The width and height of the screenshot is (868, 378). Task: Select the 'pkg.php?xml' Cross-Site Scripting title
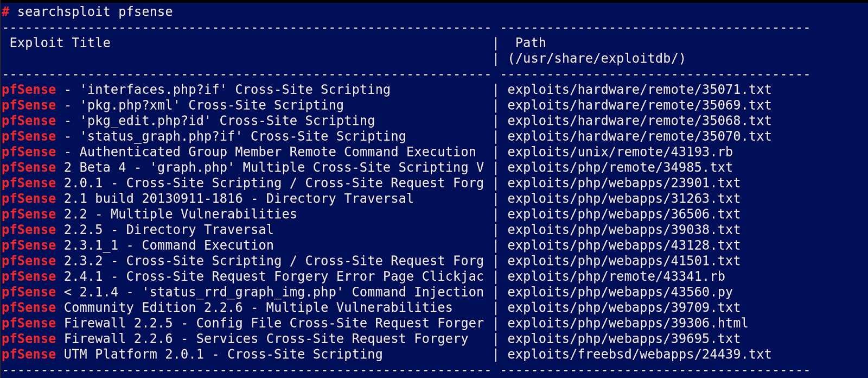pos(173,105)
